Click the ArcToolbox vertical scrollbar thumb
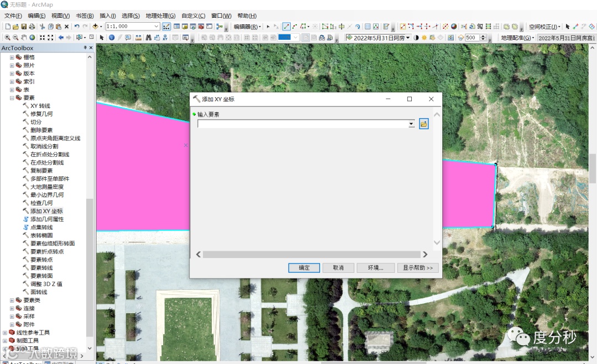This screenshot has height=364, width=597. pos(90,267)
